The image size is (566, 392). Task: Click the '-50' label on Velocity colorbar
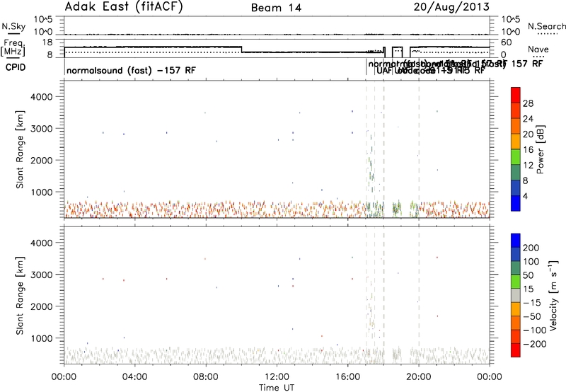(531, 316)
